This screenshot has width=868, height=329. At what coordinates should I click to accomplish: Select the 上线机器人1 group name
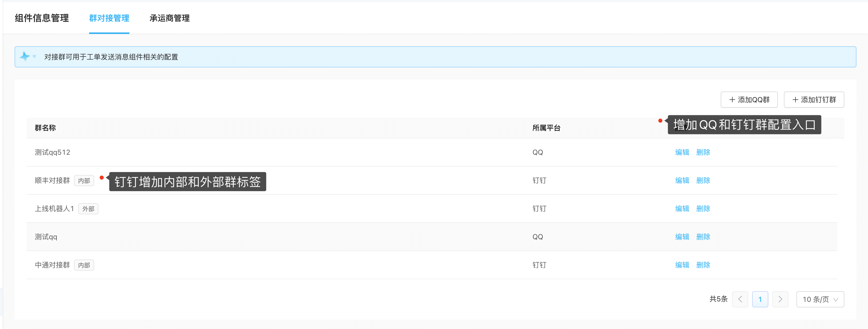[x=54, y=209]
